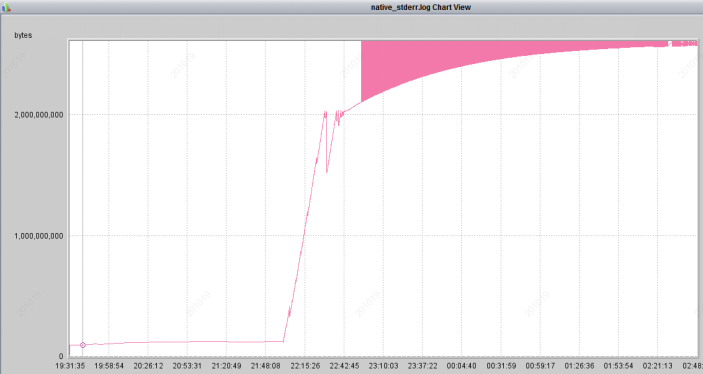This screenshot has height=374, width=703.
Task: Click the 0 y-axis value
Action: click(61, 357)
